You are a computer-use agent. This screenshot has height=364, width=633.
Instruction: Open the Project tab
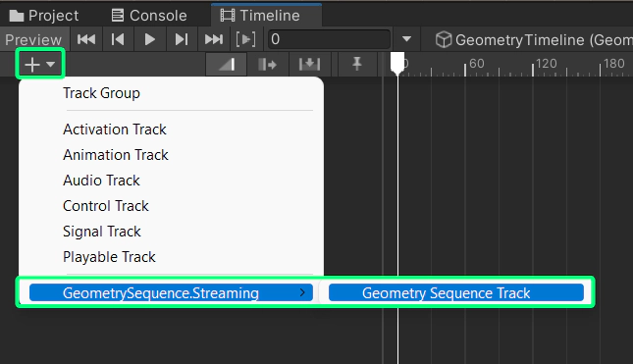point(43,16)
